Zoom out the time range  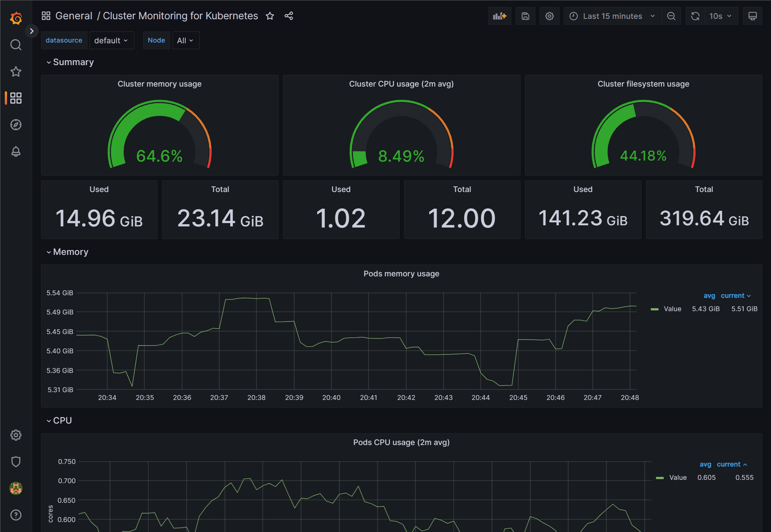(x=671, y=16)
